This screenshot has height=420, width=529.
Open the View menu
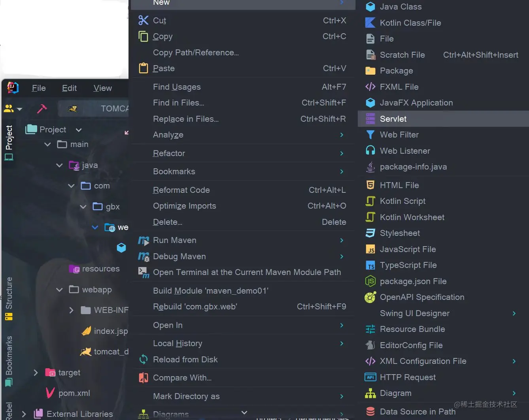(x=102, y=88)
